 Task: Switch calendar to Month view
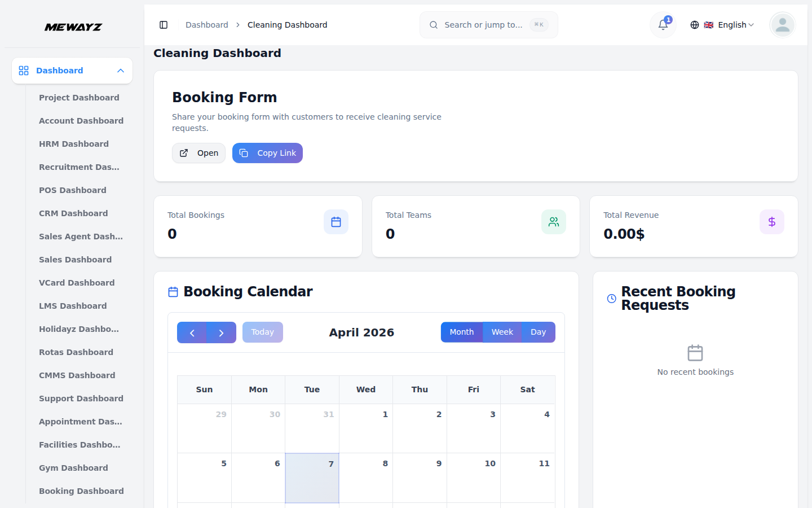(x=461, y=332)
